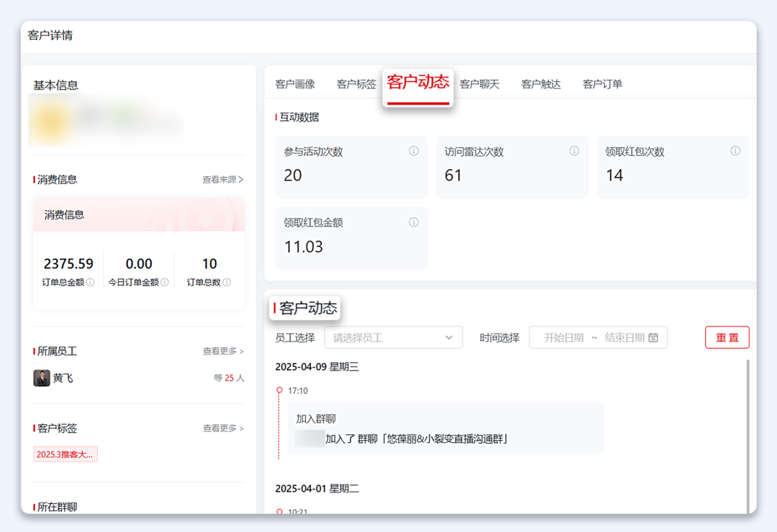777x532 pixels.
Task: Open the tooltip icon next to 订单总金额
Action: 92,283
